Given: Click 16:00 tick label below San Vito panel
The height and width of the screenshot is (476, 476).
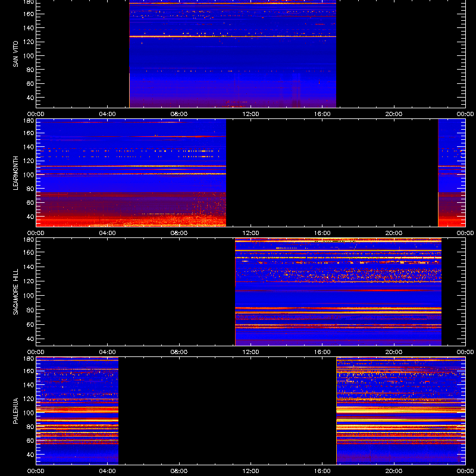Looking at the screenshot, I should point(322,114).
